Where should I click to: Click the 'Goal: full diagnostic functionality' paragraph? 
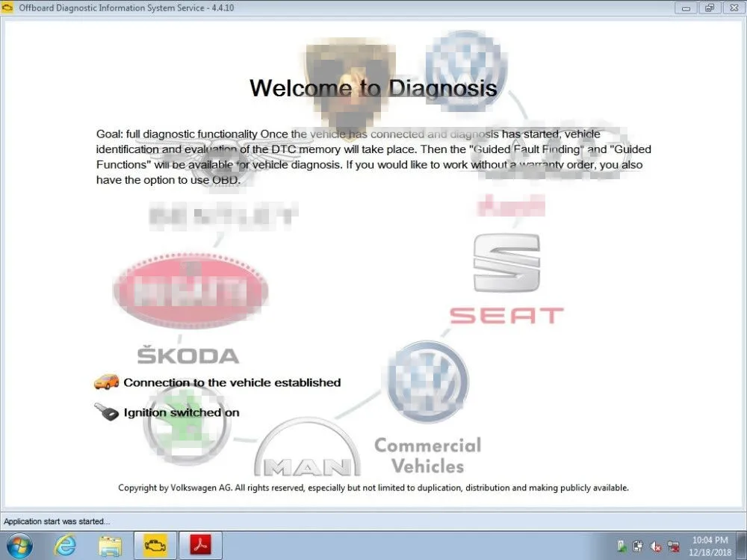[x=373, y=157]
